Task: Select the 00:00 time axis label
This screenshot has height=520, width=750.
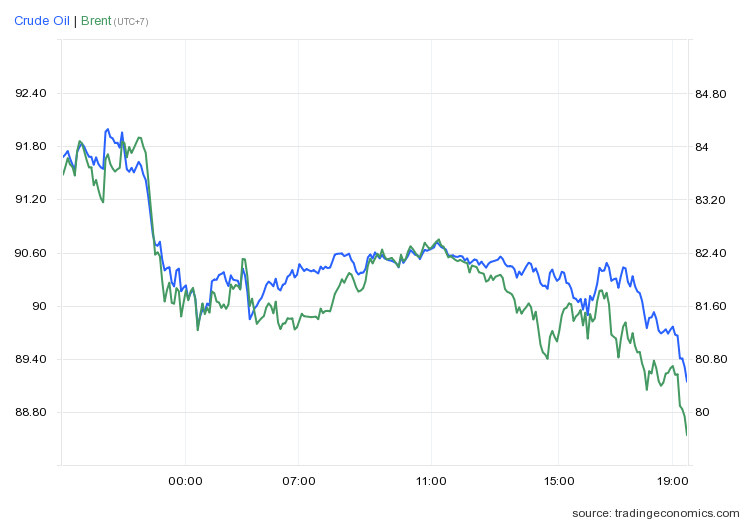Action: click(185, 481)
